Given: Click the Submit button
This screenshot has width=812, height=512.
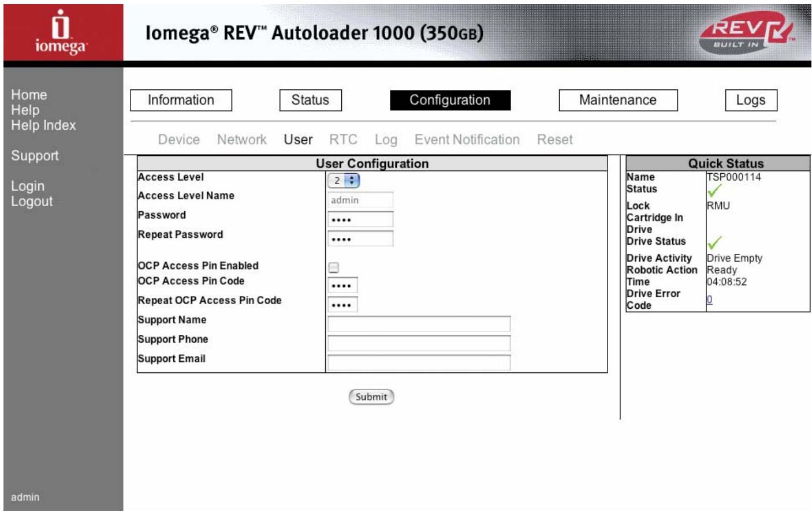Looking at the screenshot, I should [371, 397].
